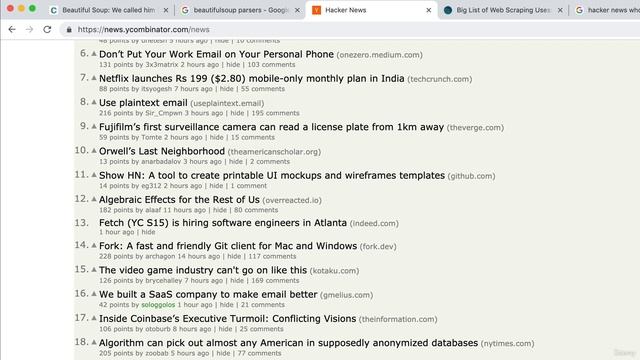The width and height of the screenshot is (640, 360).
Task: View 169 comments on video game story
Action: coord(276,280)
